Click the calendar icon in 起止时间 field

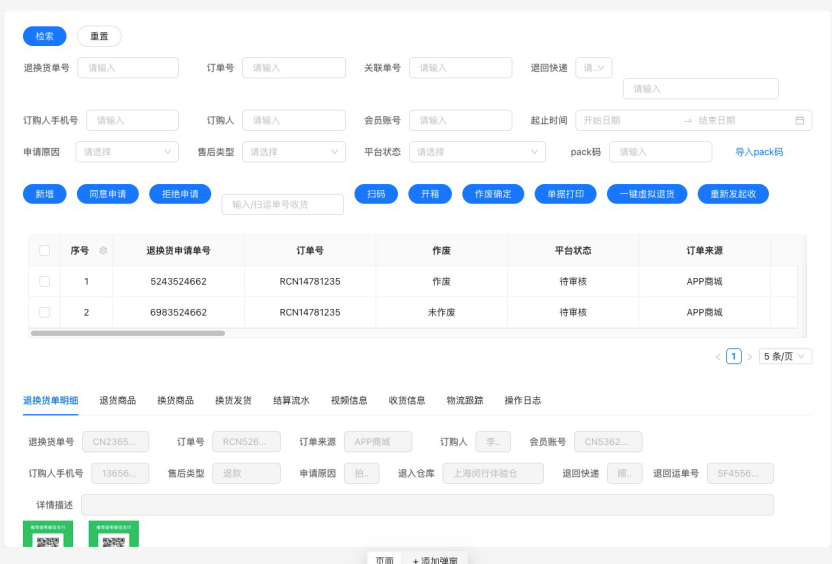click(800, 120)
